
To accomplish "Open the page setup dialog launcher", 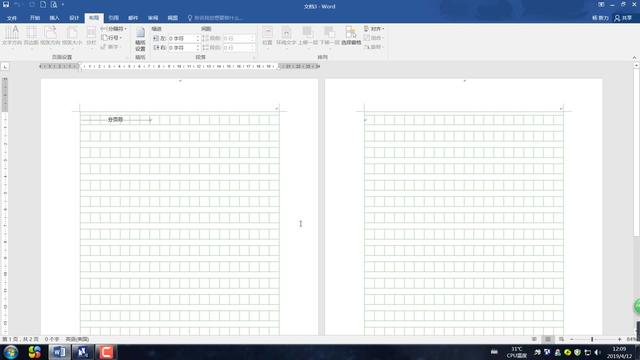I will (x=127, y=58).
